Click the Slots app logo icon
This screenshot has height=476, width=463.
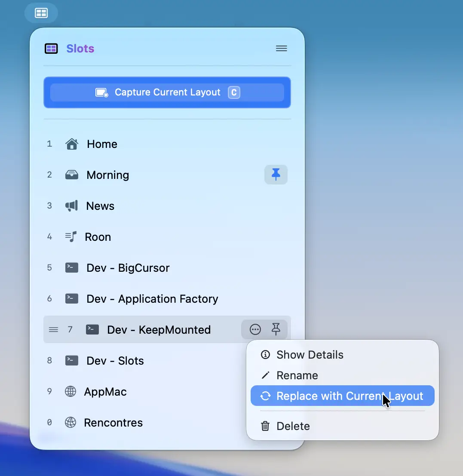point(51,49)
